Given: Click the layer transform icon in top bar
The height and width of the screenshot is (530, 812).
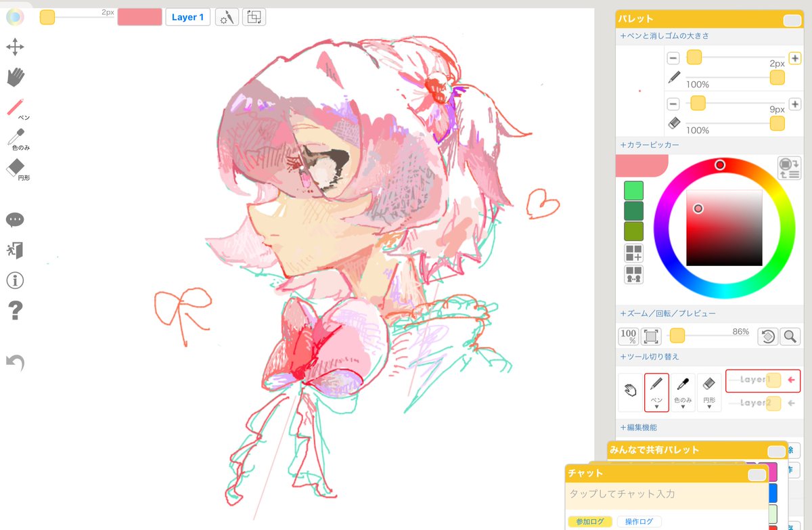Looking at the screenshot, I should point(254,17).
